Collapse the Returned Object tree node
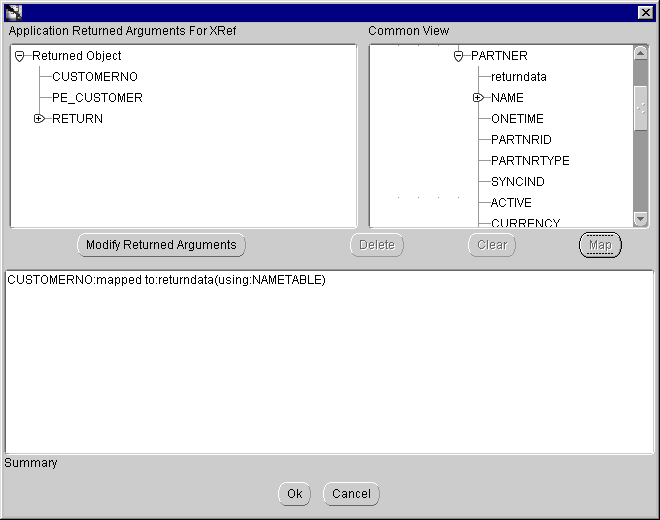 (x=20, y=56)
